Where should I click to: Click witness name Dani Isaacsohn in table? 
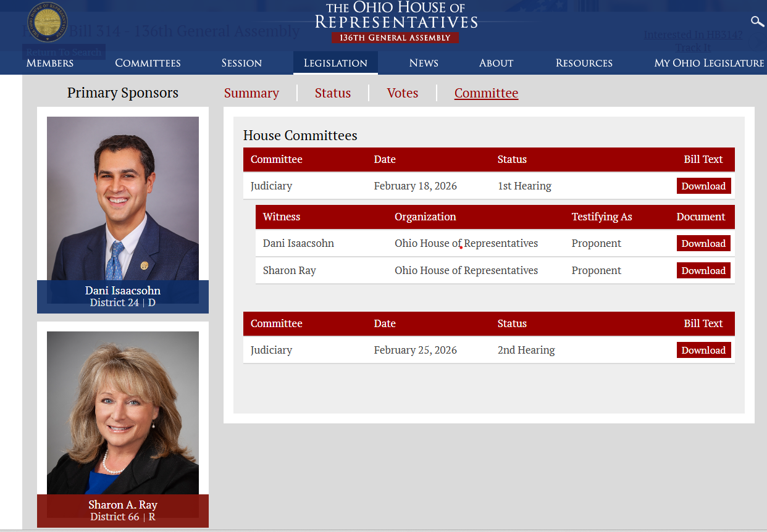tap(298, 243)
